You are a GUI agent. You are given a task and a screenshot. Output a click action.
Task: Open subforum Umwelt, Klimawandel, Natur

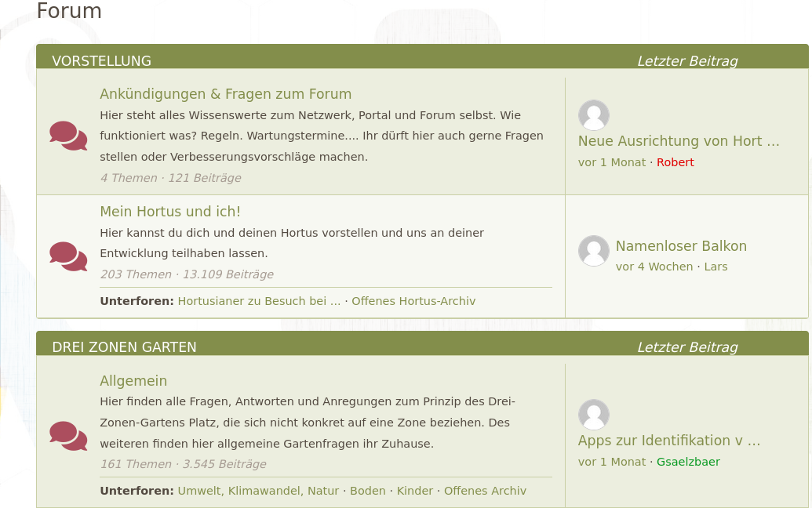tap(258, 491)
